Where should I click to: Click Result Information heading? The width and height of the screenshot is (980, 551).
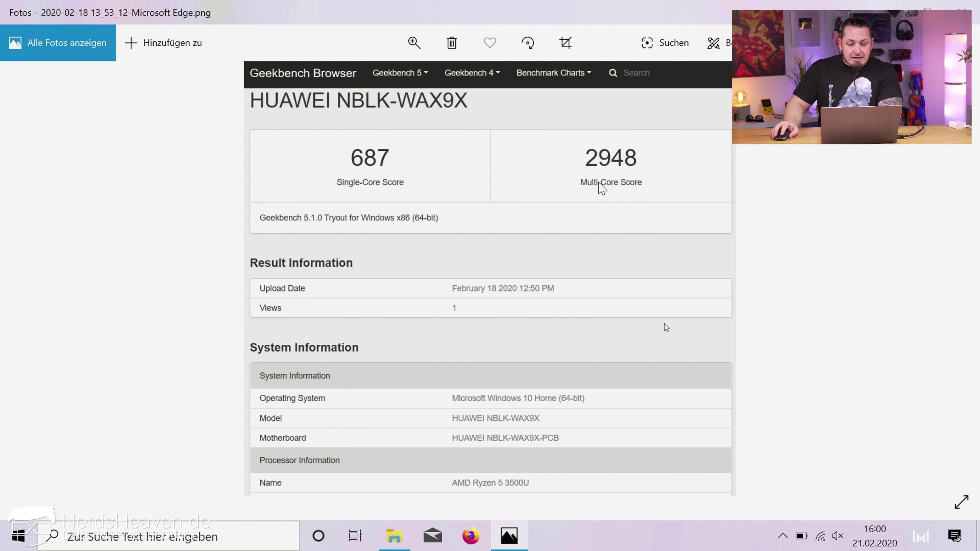tap(301, 263)
